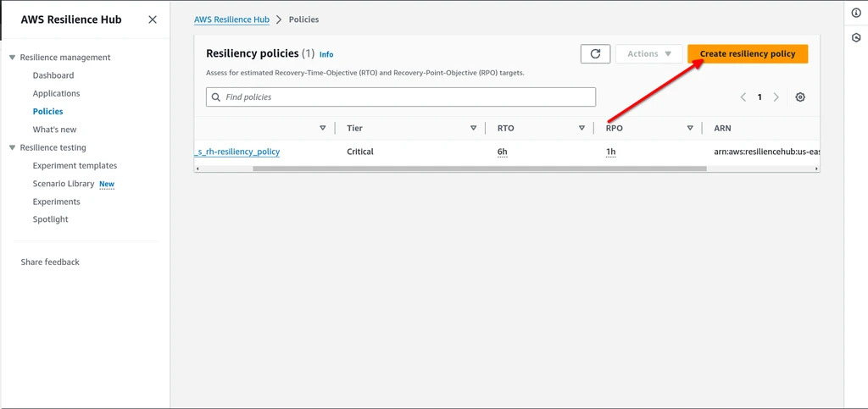Click the New badge next to Scenario Library
This screenshot has width=868, height=409.
click(107, 184)
